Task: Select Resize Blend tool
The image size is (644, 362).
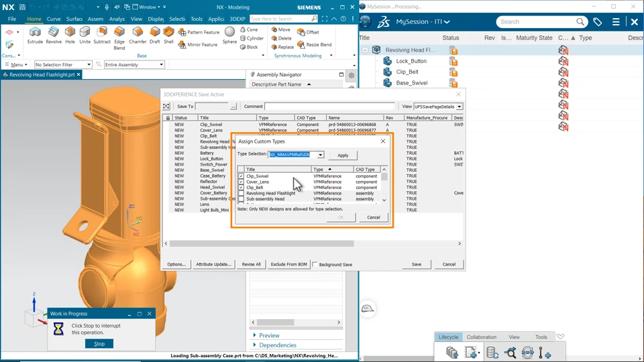Action: (315, 44)
